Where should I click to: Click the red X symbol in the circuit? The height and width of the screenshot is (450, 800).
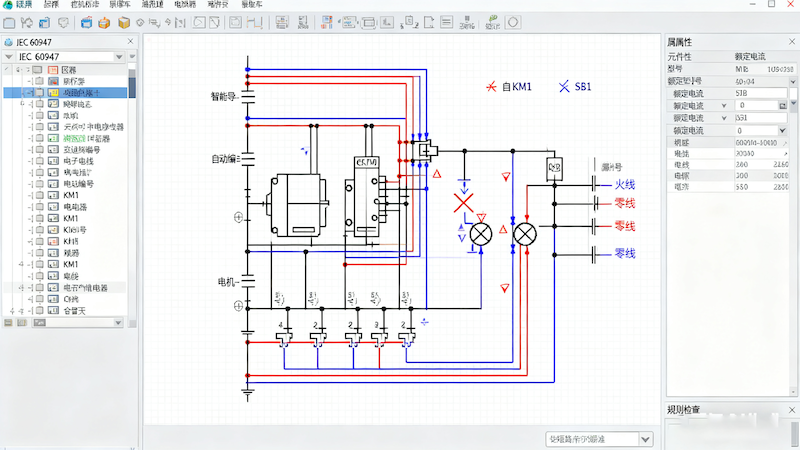pyautogui.click(x=463, y=203)
